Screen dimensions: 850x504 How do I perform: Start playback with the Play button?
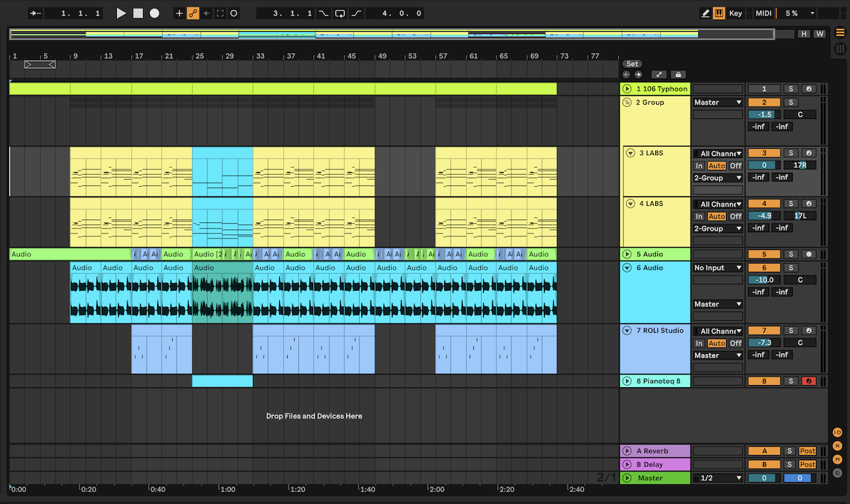click(x=121, y=13)
